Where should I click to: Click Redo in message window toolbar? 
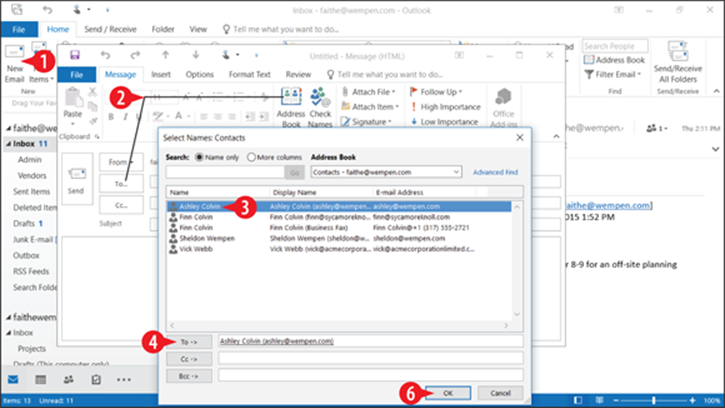pos(135,56)
